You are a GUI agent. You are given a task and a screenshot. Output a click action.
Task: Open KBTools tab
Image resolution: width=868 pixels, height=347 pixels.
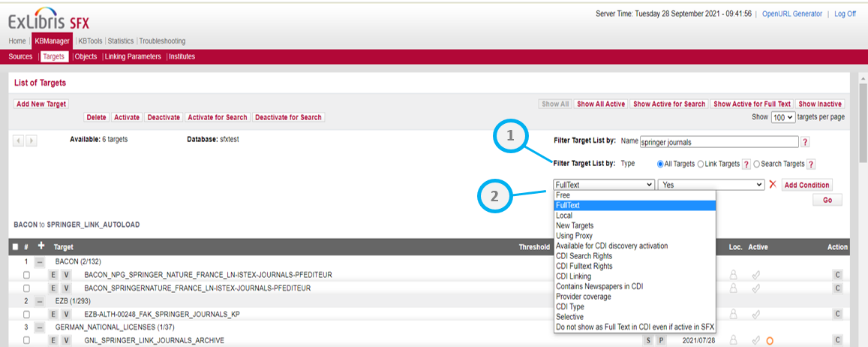pyautogui.click(x=90, y=41)
